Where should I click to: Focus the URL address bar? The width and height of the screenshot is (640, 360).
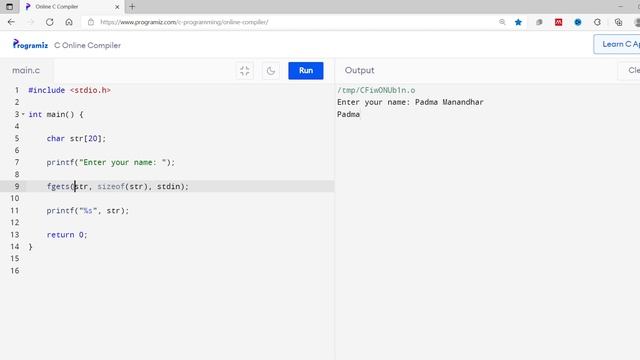[x=286, y=22]
